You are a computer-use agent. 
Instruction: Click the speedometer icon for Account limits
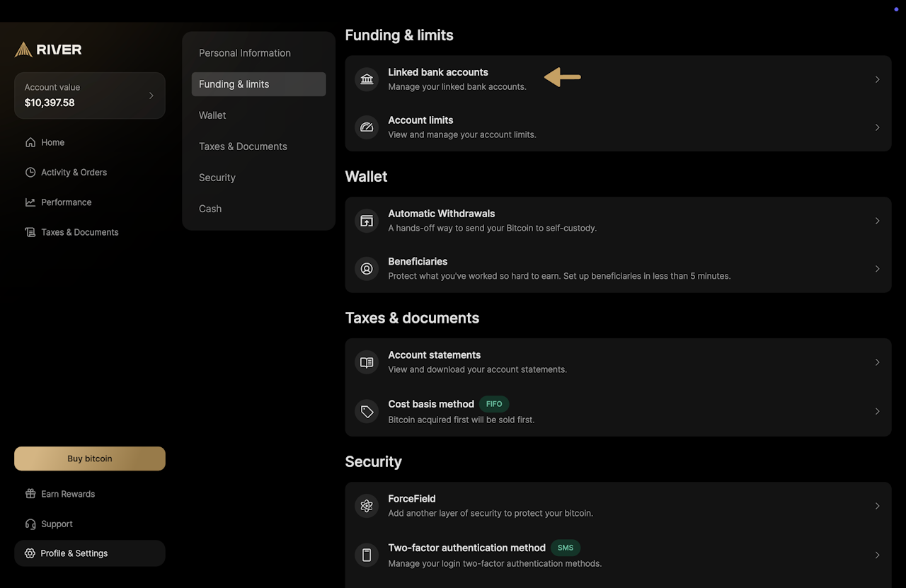(x=367, y=127)
